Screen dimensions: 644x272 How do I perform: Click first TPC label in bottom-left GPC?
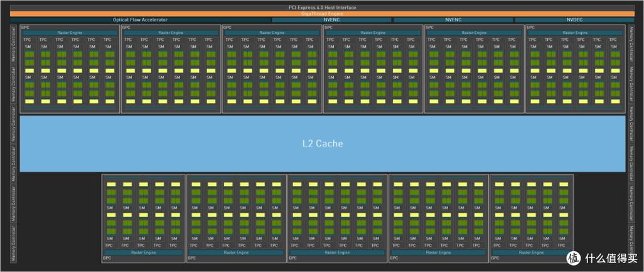(x=111, y=245)
